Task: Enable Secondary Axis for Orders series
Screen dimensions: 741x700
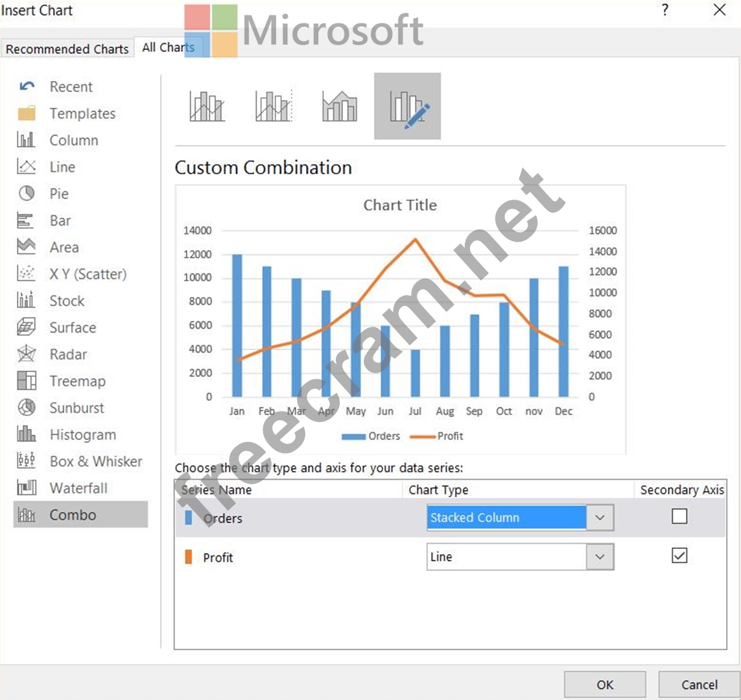Action: tap(679, 517)
